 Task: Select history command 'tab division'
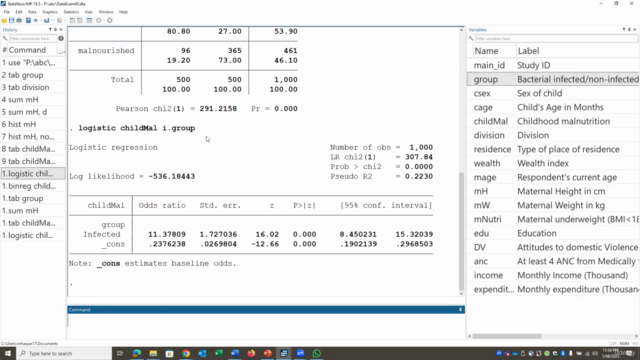coord(33,87)
